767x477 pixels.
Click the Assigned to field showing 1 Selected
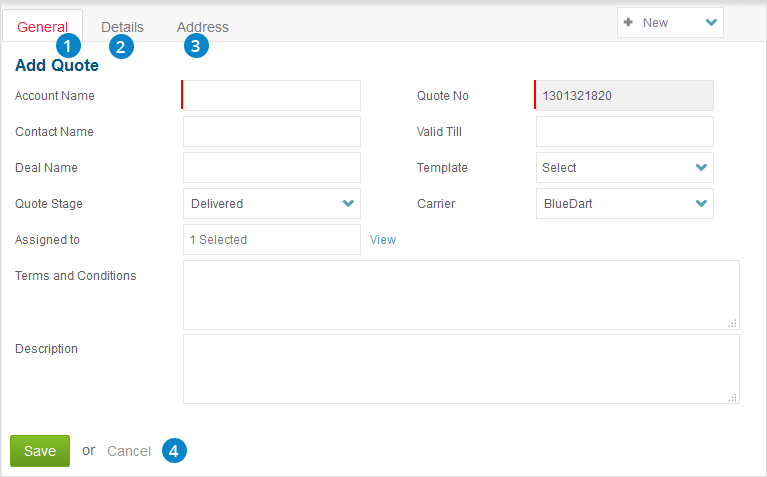click(271, 240)
